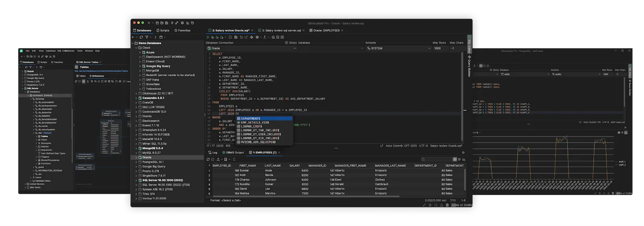
Task: Click the open file folder icon in main toolbar
Action: point(157,23)
